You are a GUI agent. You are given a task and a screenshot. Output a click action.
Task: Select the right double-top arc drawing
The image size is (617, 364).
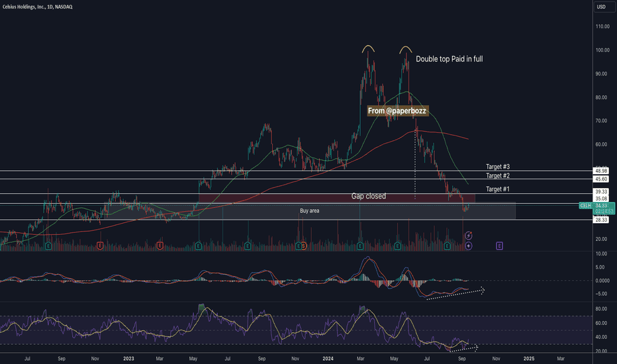click(406, 49)
